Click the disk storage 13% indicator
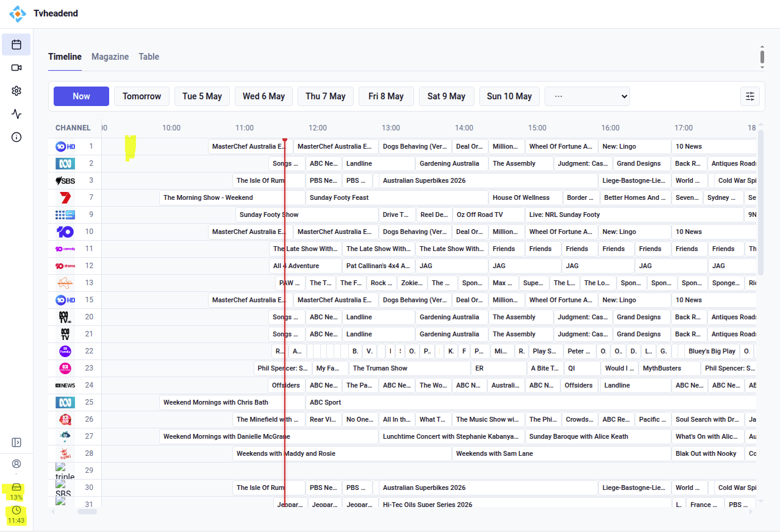 pos(16,492)
